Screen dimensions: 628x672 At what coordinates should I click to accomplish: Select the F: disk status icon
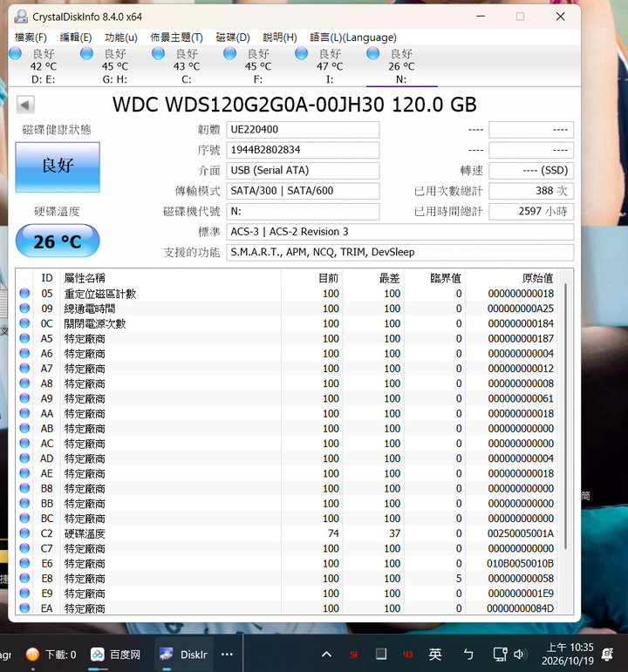click(230, 53)
